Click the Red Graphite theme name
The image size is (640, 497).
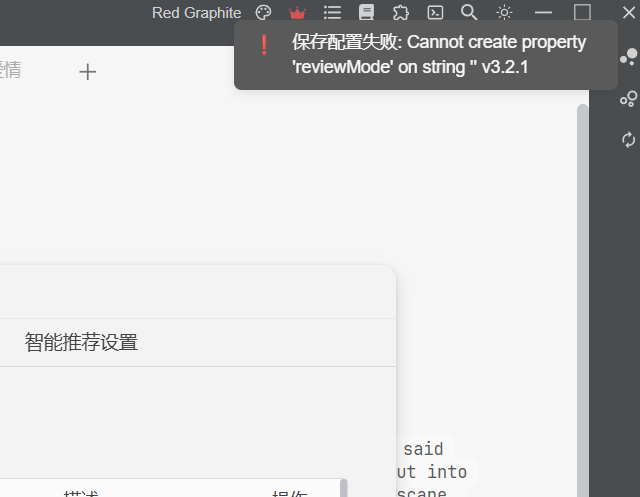click(196, 13)
